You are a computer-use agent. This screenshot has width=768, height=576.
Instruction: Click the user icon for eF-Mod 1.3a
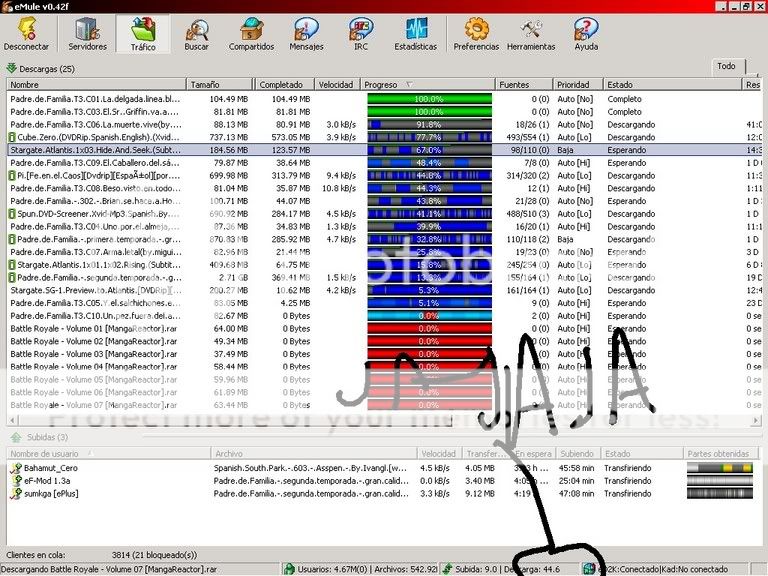click(x=16, y=480)
